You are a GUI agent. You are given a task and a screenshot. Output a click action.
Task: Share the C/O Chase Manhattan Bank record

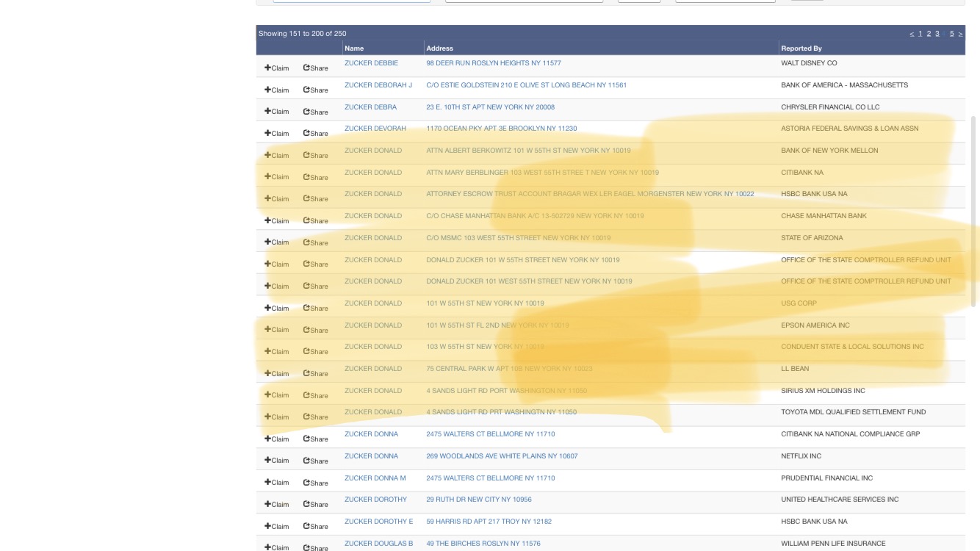[x=316, y=220]
